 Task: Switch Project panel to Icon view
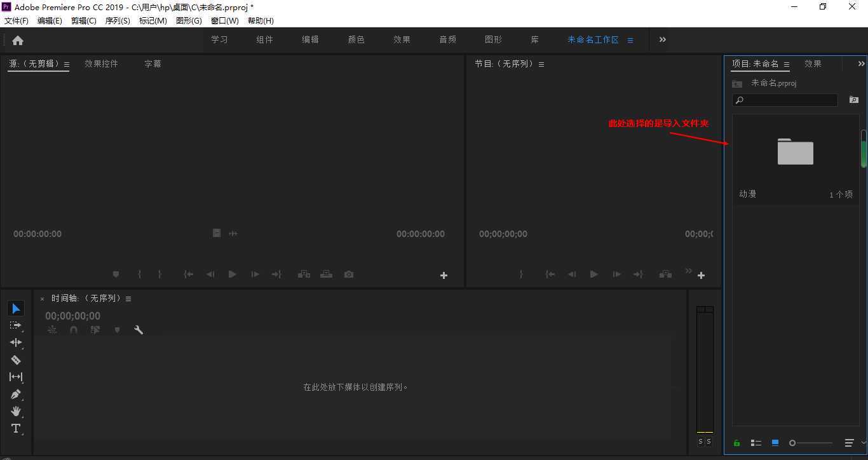775,443
